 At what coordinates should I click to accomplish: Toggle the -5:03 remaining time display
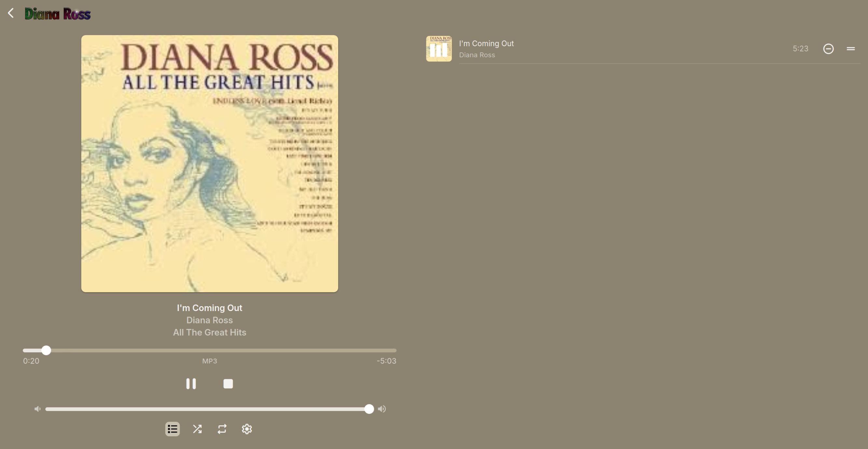[387, 361]
